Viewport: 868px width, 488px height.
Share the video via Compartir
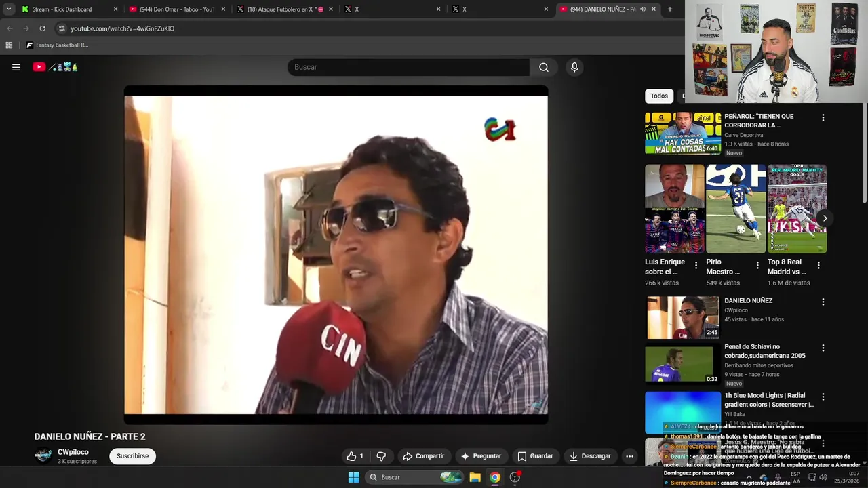point(423,456)
